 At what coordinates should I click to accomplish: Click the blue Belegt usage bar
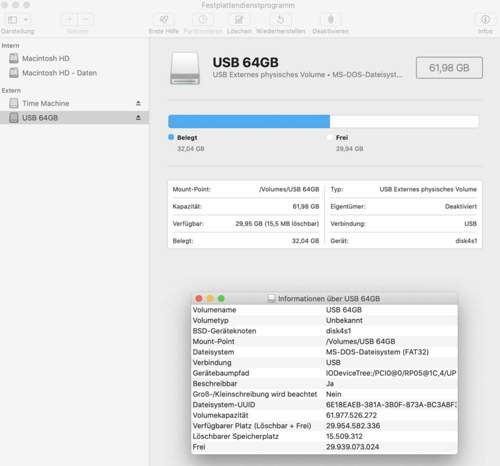pos(249,121)
